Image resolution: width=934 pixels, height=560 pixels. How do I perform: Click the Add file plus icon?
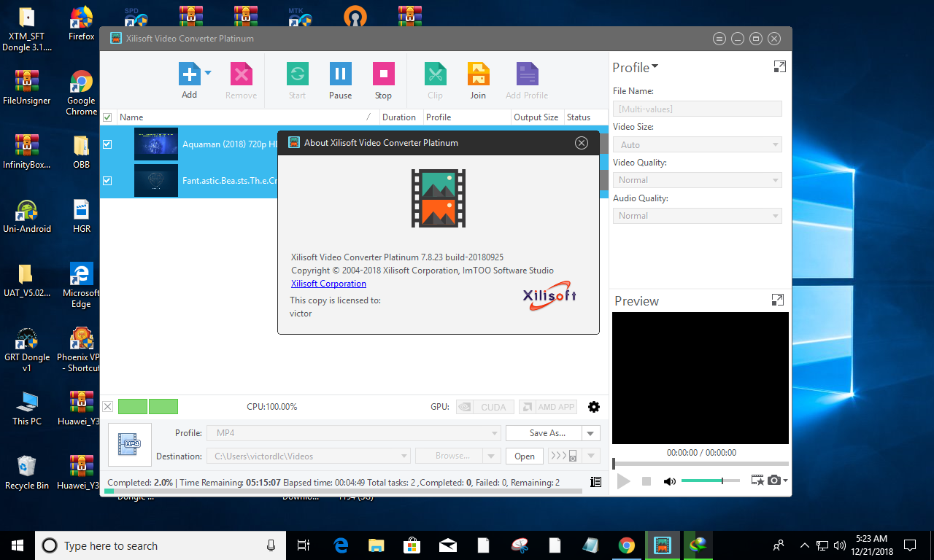[x=189, y=74]
